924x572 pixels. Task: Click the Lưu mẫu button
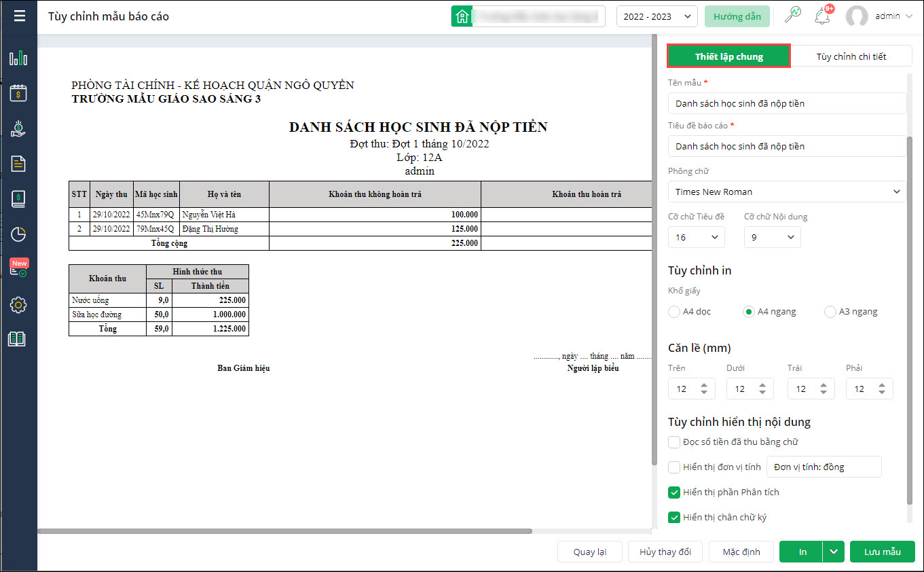(x=883, y=552)
